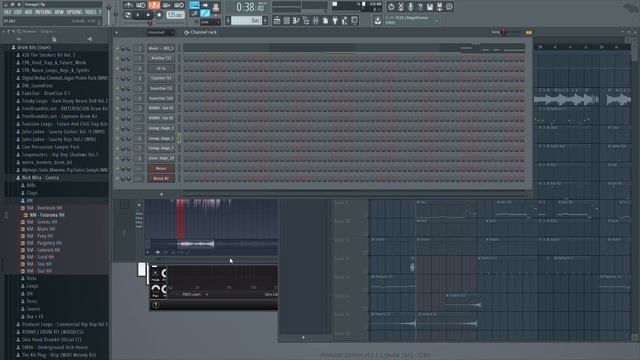This screenshot has height=360, width=640.
Task: Click the question mark help icon
Action: tap(420, 7)
